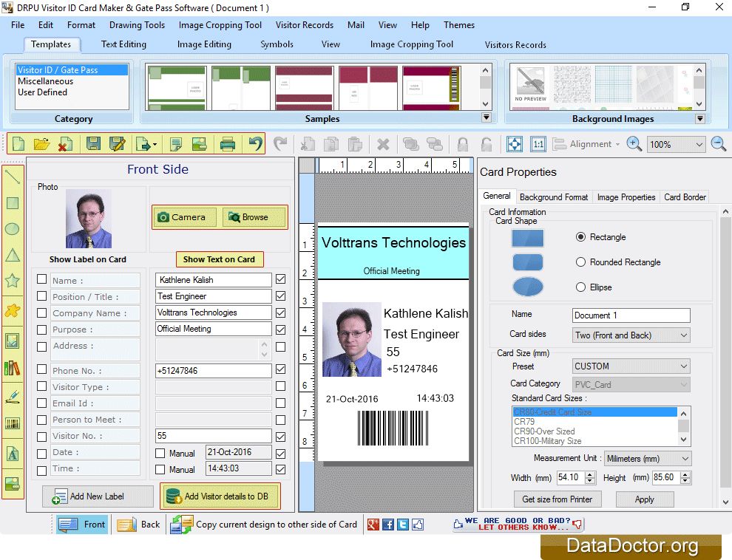The height and width of the screenshot is (560, 732).
Task: Select the Ellipse card shape radio
Action: pyautogui.click(x=580, y=287)
